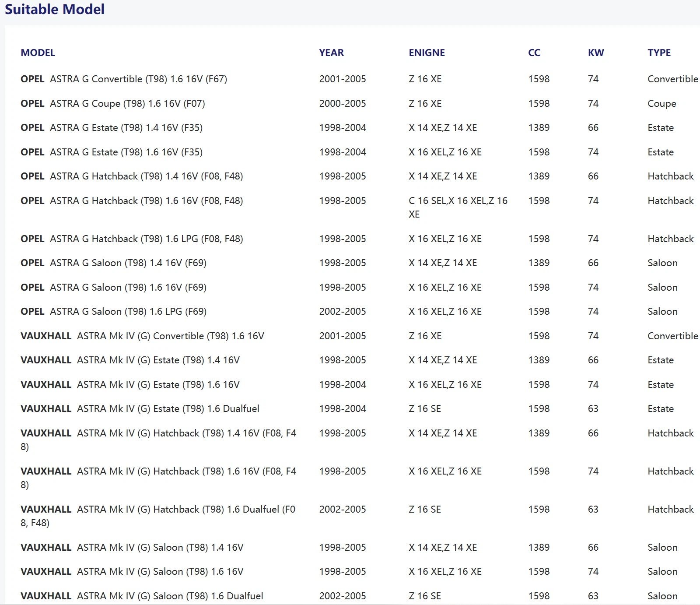
Task: Select 'OPEL ASTRA G Coupe (T98) 1.6 16V (F07)'
Action: tap(113, 104)
